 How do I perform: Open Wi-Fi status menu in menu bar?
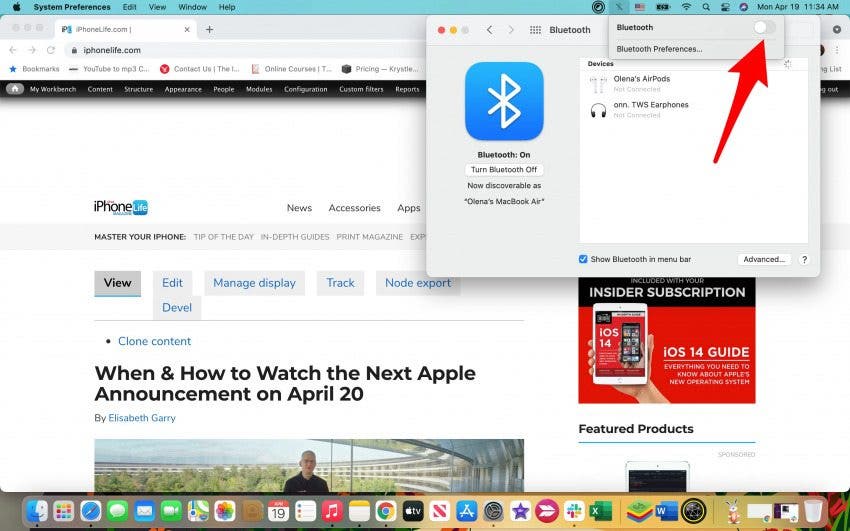pos(686,7)
